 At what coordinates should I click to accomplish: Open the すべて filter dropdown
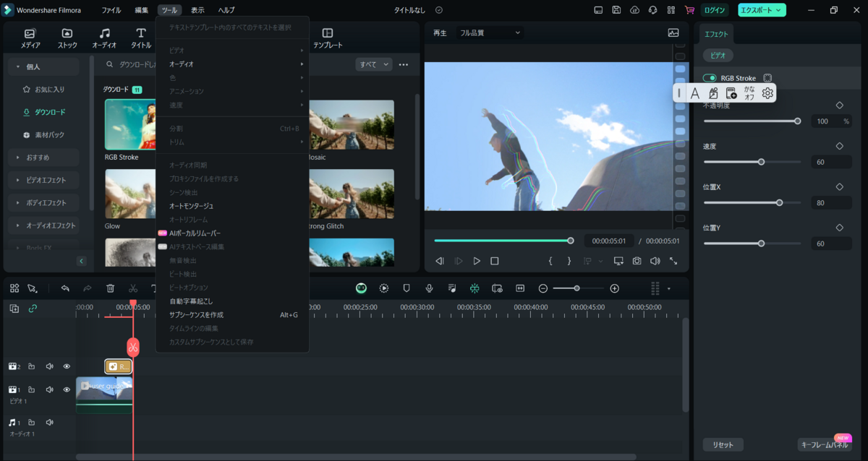pos(373,64)
